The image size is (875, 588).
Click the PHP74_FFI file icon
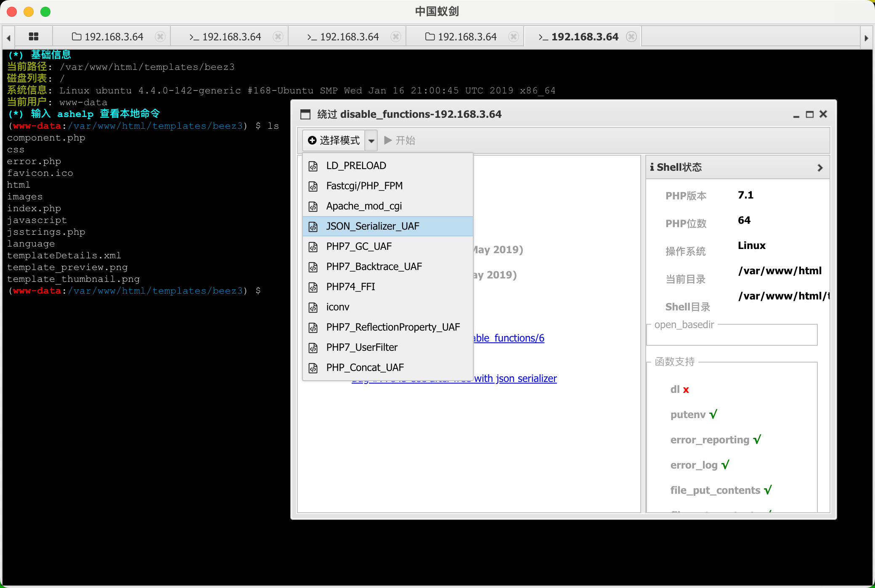[313, 287]
